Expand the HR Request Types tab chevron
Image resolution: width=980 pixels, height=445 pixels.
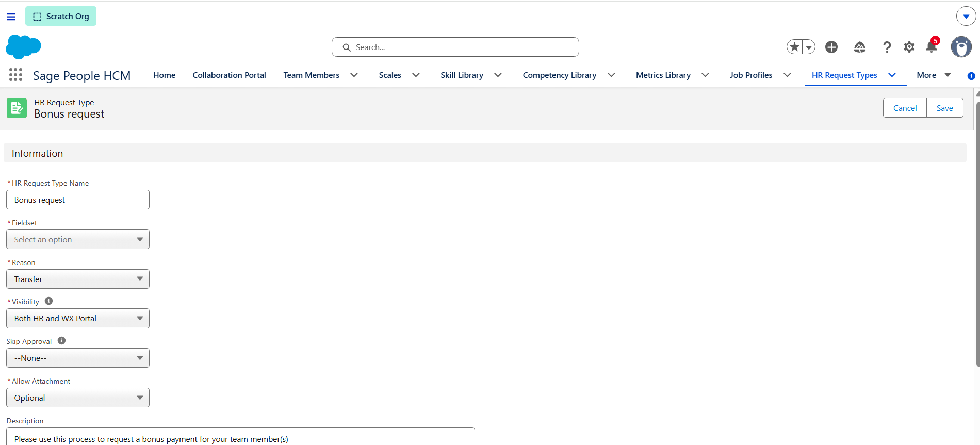[x=892, y=75]
